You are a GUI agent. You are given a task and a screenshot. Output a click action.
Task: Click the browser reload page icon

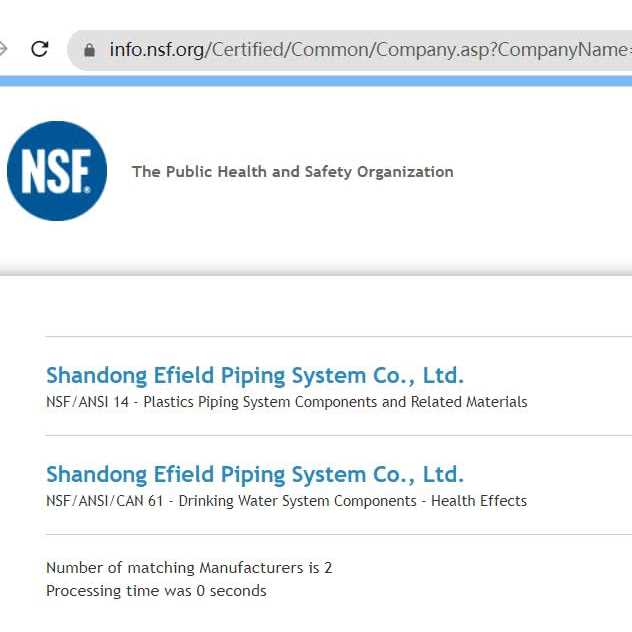pyautogui.click(x=40, y=49)
